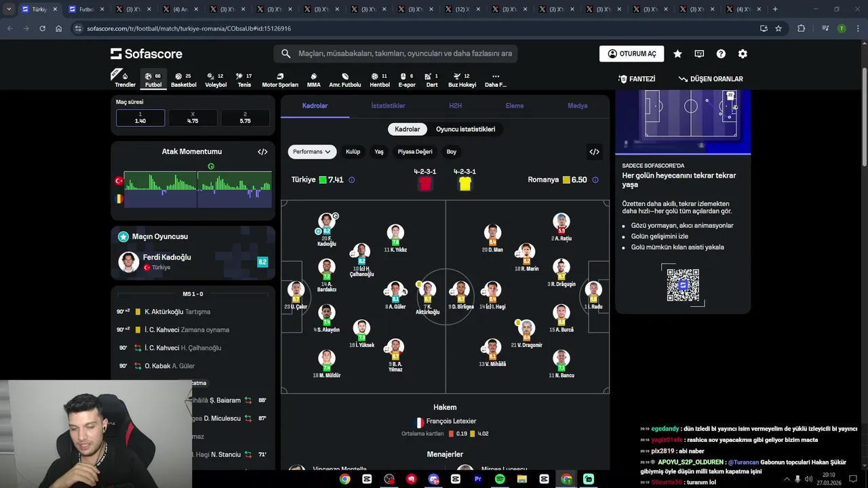The image size is (868, 488).
Task: Select Tenis sport category
Action: (244, 79)
